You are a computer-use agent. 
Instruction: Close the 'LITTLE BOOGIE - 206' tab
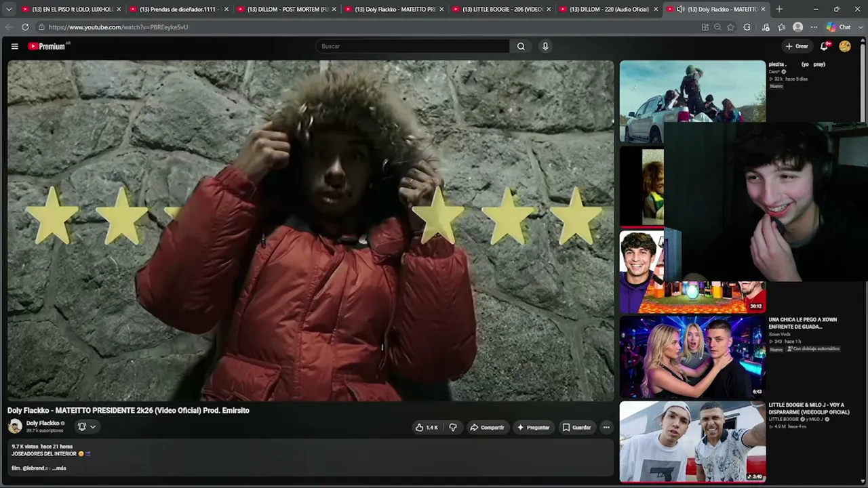click(549, 9)
